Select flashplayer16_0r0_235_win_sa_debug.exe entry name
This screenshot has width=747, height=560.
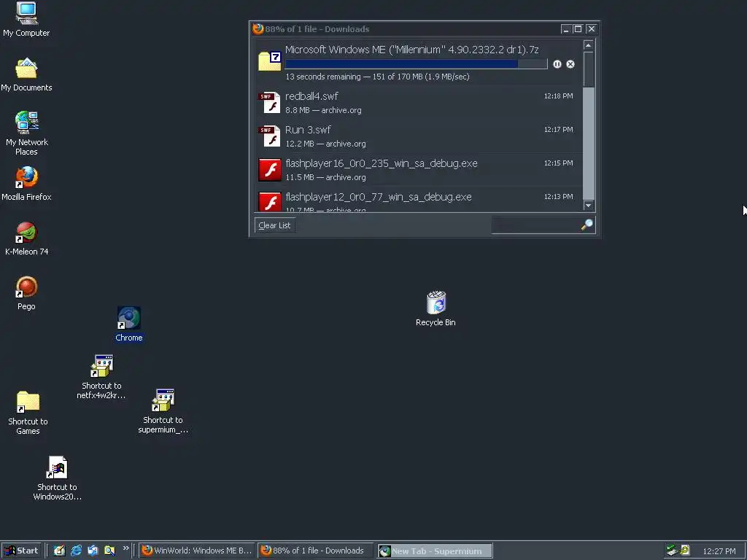(381, 163)
